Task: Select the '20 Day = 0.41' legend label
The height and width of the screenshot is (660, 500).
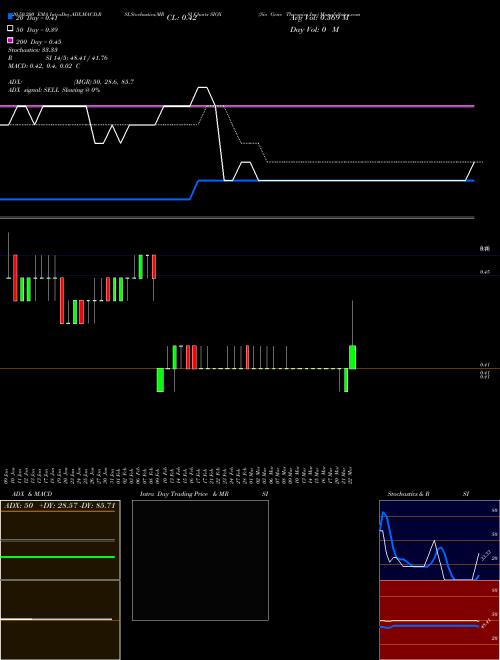Action: click(x=36, y=18)
